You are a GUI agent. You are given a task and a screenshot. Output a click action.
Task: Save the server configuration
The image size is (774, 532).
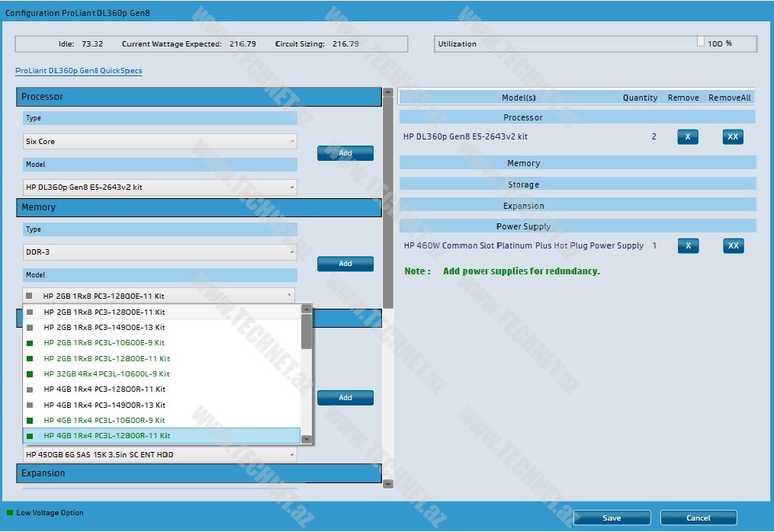point(611,518)
